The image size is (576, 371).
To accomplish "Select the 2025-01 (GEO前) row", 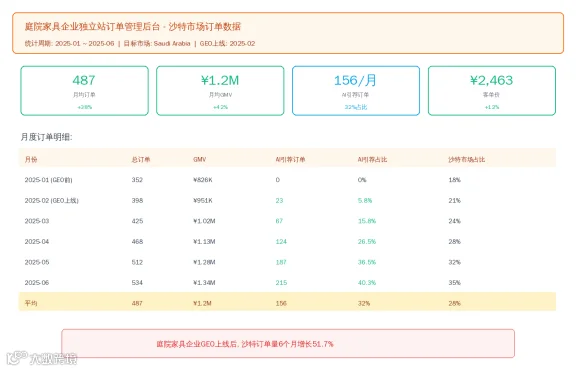I will (287, 180).
